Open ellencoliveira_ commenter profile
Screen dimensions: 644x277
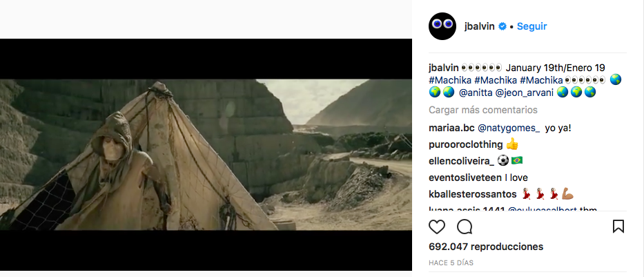pyautogui.click(x=462, y=161)
